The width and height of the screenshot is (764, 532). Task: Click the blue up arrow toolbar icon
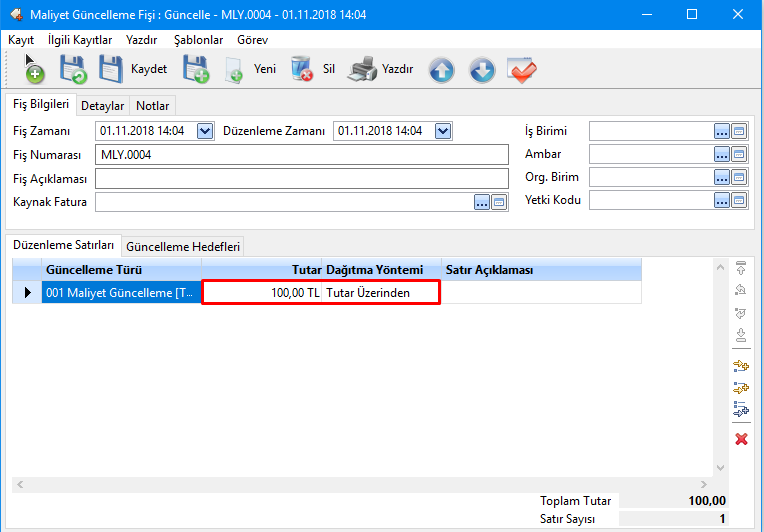tap(442, 70)
